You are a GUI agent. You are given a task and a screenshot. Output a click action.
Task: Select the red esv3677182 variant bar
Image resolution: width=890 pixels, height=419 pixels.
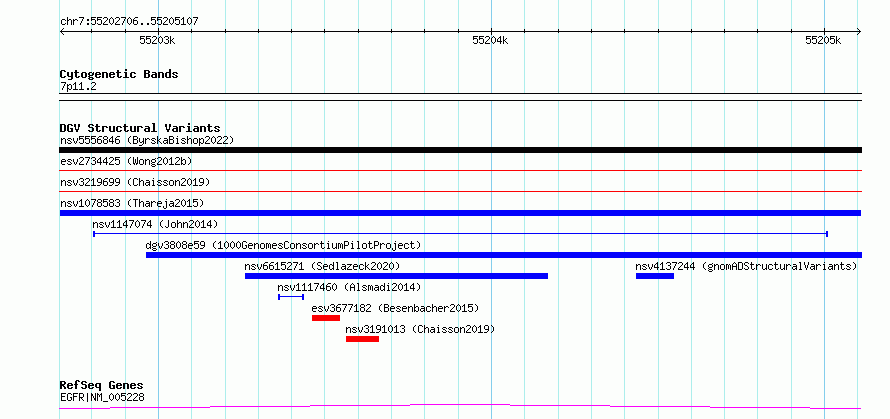tap(326, 318)
